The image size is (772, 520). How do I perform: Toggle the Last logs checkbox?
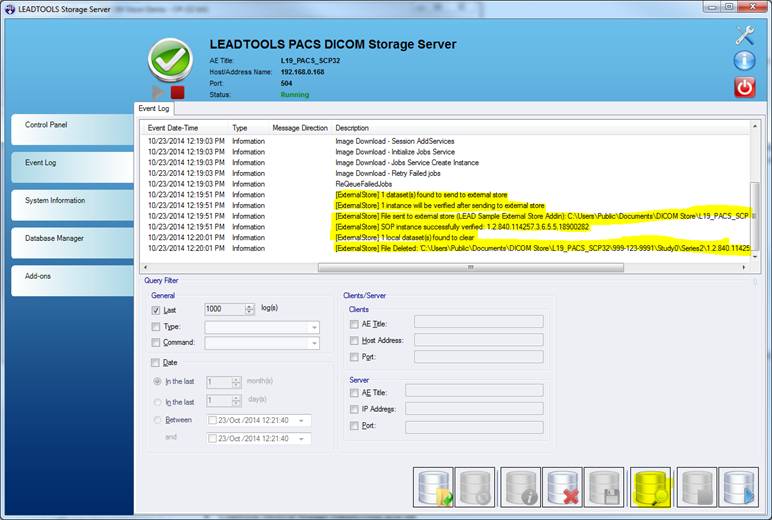[156, 310]
